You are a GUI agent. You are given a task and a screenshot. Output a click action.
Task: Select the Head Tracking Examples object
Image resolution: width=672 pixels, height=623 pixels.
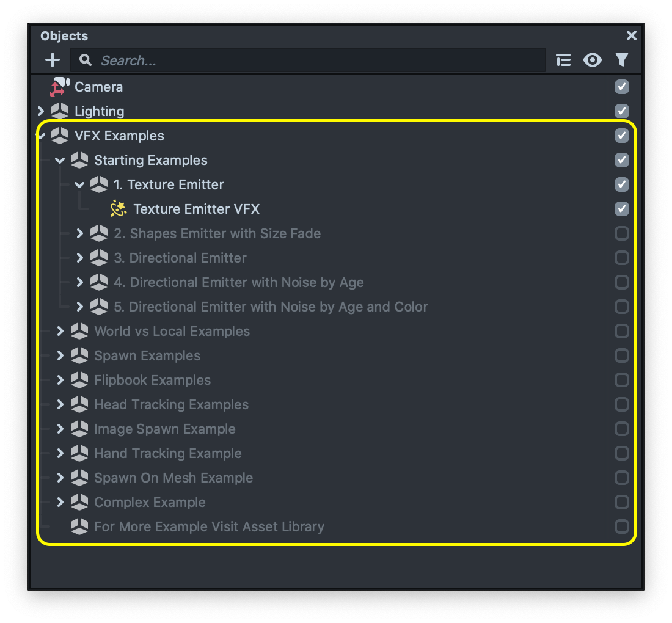(171, 404)
